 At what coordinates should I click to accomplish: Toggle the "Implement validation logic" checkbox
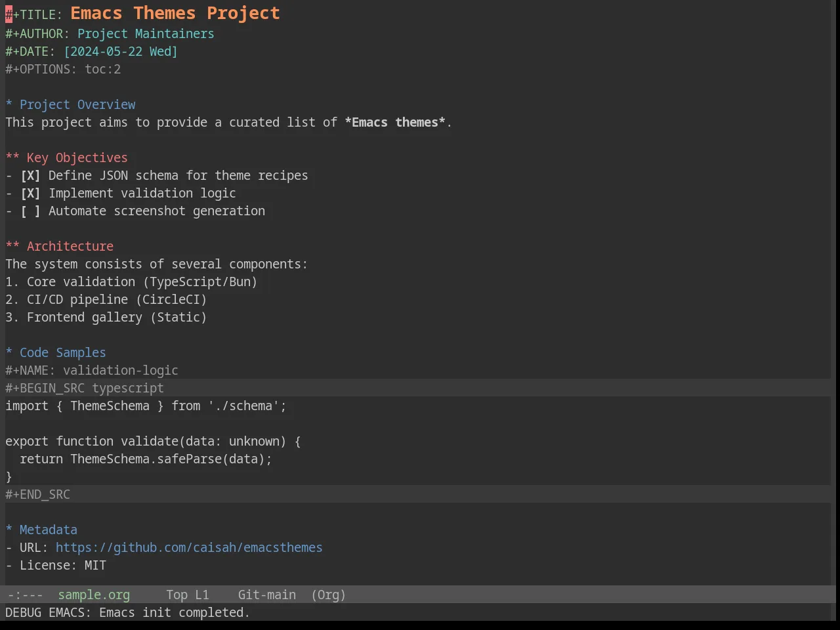30,194
